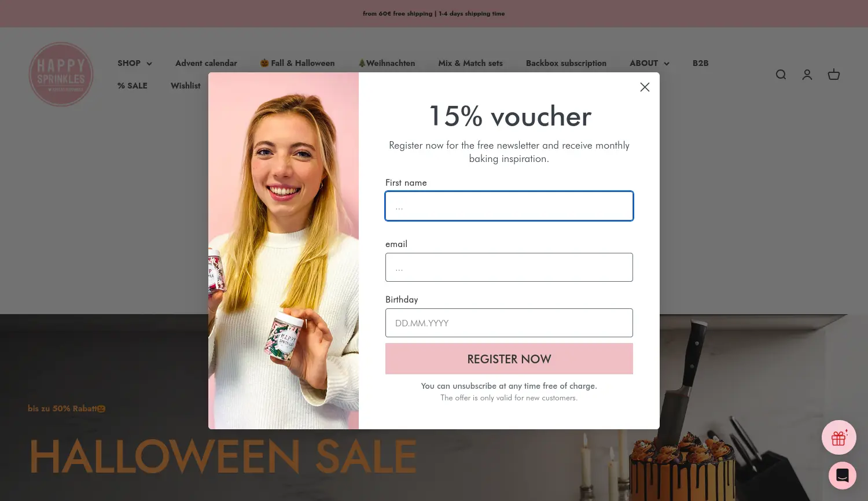Expand the ABOUT dropdown menu
Screen dimensions: 868x501
point(649,63)
